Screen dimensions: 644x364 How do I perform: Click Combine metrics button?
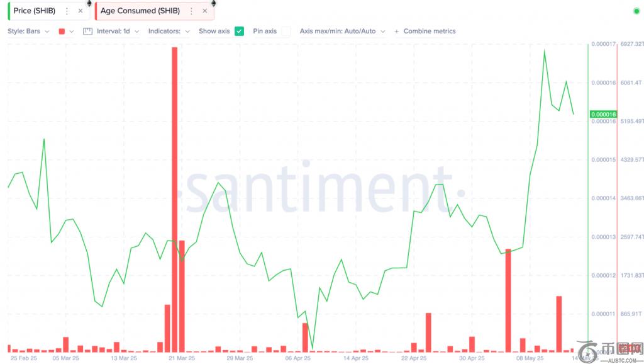(425, 31)
